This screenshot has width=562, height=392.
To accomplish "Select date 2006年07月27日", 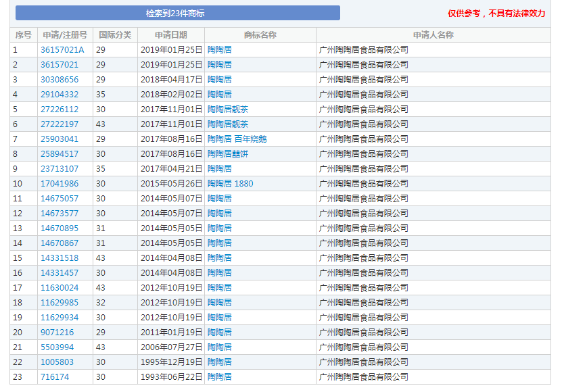I will [x=172, y=347].
